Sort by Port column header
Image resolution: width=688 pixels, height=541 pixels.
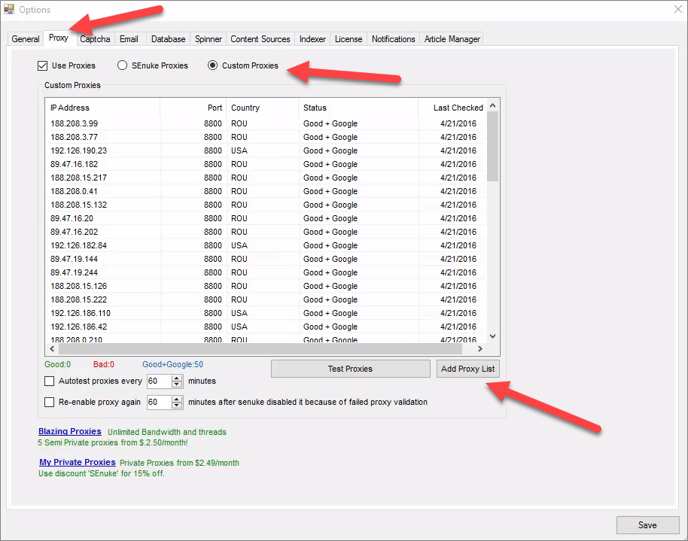click(x=193, y=107)
